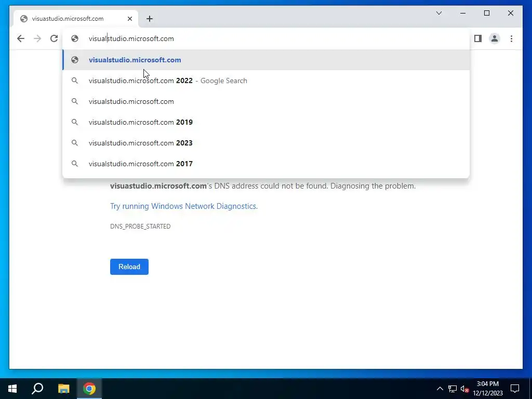Choose the 'visualstudio.microsoft.com 2019' suggestion
Screen dimensions: 532x399
pyautogui.click(x=267, y=122)
